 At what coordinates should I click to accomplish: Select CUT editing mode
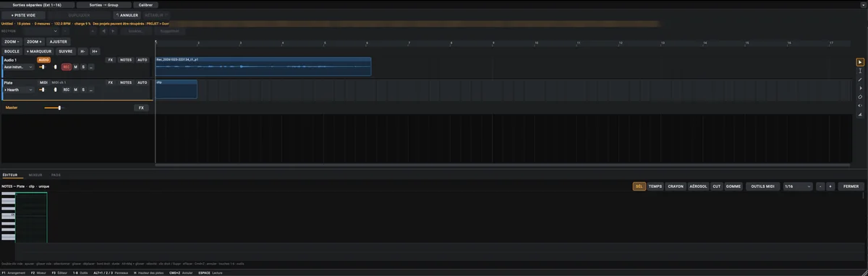pos(717,186)
